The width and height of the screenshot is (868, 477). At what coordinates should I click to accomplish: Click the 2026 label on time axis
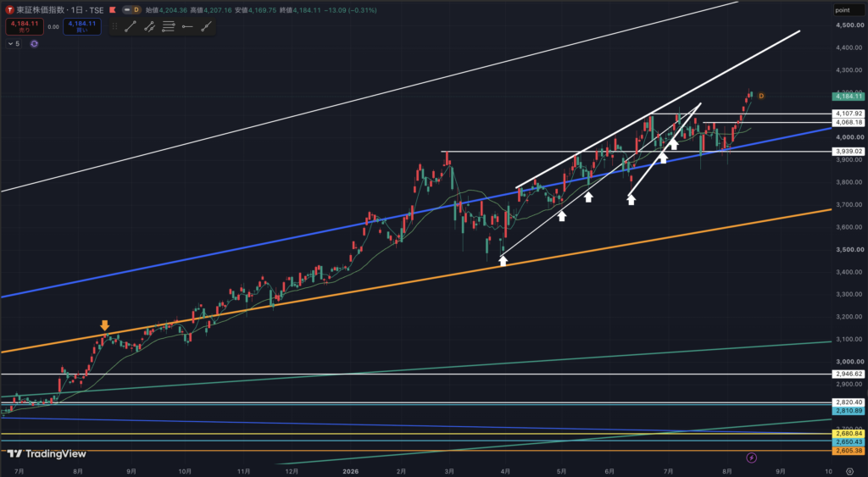coord(350,471)
